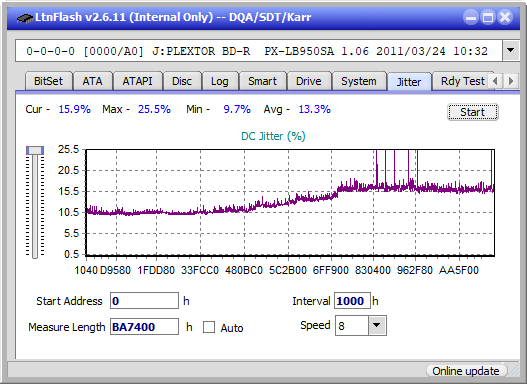Open the ATAPI tab
The image size is (527, 384).
[x=137, y=81]
